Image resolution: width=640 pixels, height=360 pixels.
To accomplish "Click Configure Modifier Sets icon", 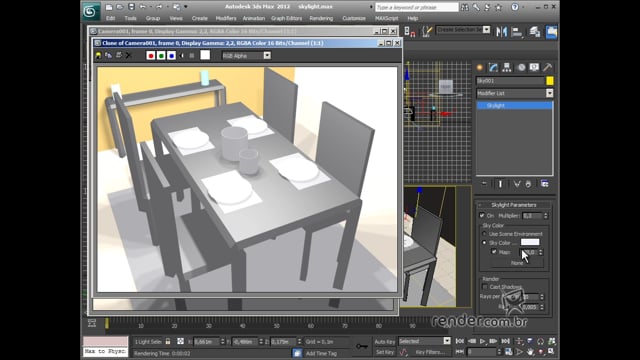I will point(544,184).
